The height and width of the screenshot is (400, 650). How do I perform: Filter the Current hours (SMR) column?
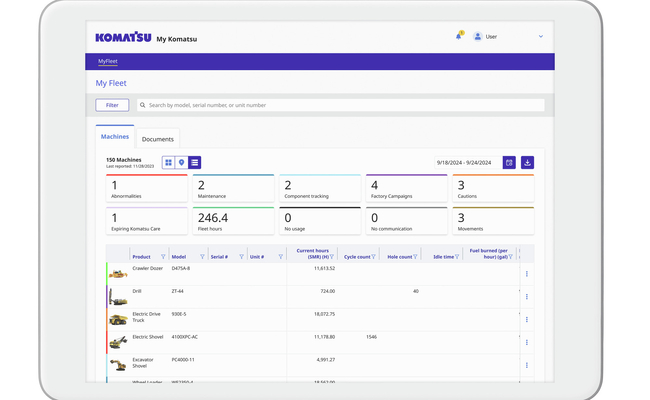point(332,257)
